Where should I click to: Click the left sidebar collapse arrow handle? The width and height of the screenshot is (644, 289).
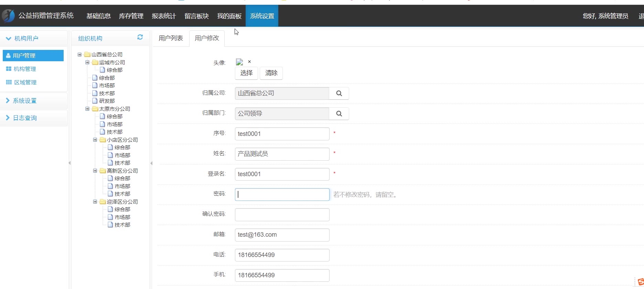point(69,163)
